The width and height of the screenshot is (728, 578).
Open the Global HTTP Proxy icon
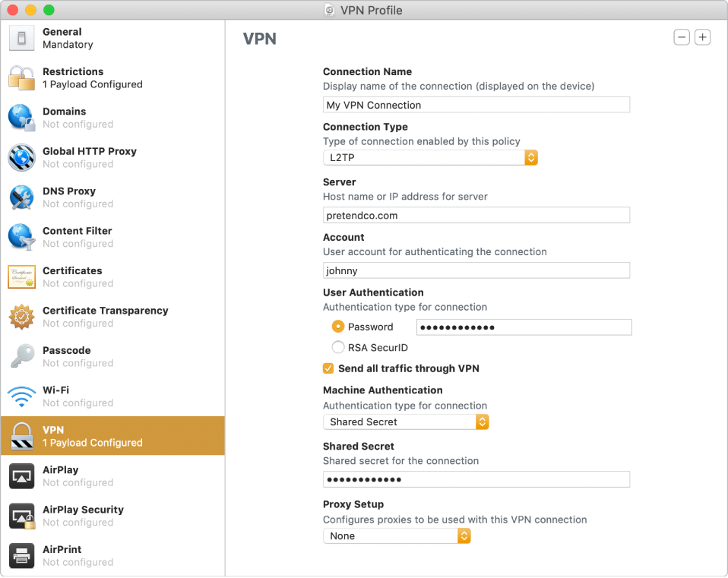coord(21,157)
